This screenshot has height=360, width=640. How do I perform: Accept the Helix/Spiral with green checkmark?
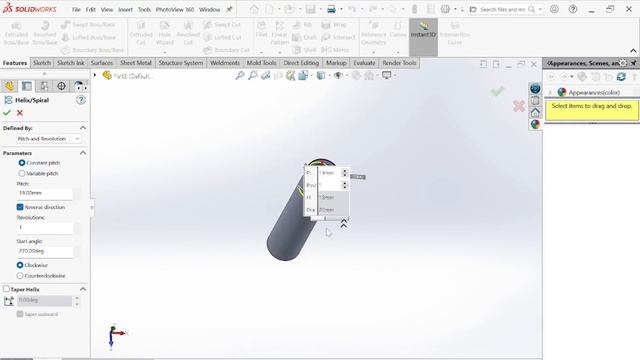click(7, 113)
